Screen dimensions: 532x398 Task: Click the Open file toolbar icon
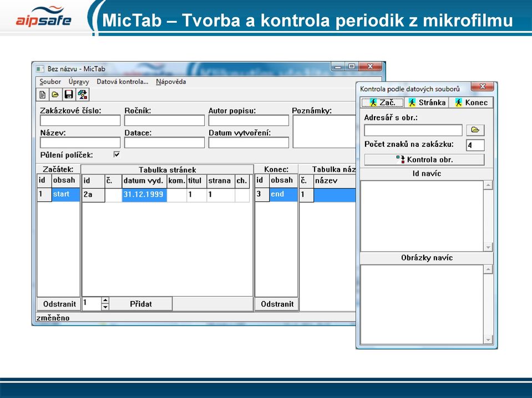pos(55,95)
